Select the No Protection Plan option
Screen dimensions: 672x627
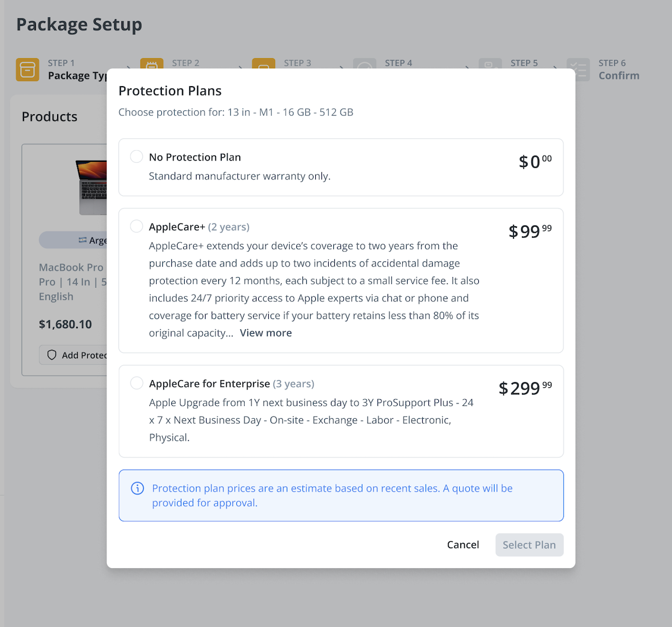136,157
